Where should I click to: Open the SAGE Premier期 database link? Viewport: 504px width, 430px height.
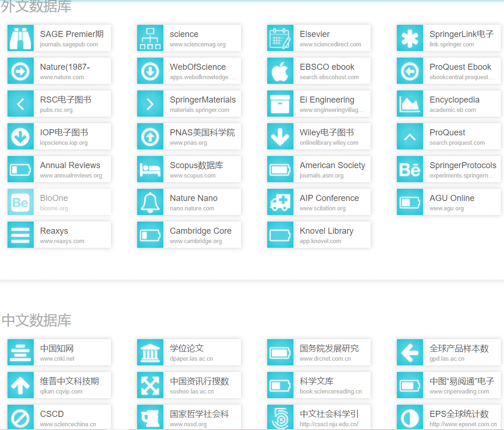(59, 38)
